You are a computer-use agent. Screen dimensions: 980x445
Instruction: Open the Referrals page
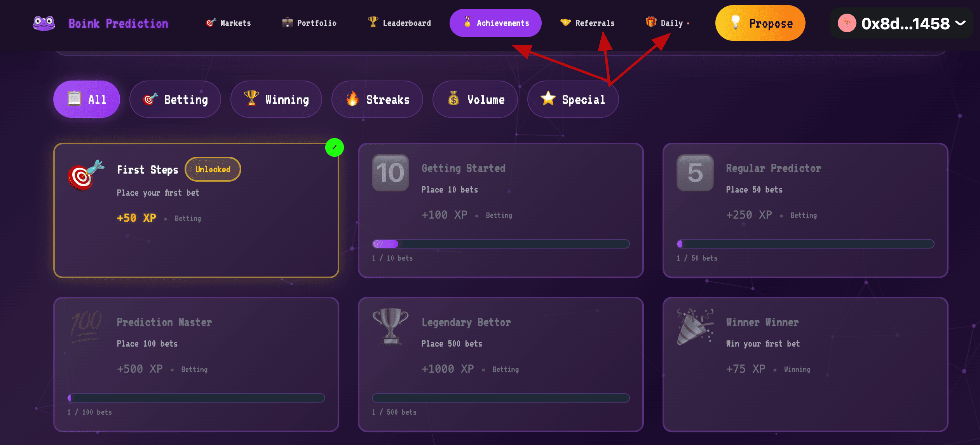pyautogui.click(x=588, y=23)
